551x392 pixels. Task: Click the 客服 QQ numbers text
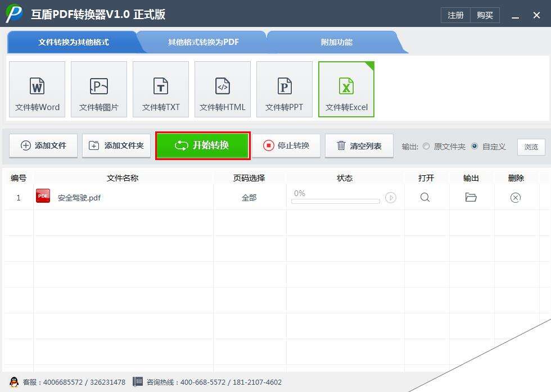coord(74,382)
